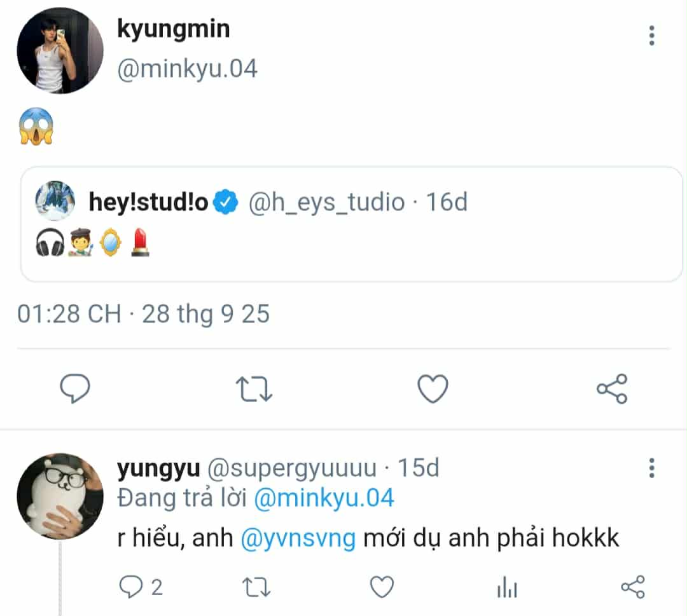The width and height of the screenshot is (687, 616).
Task: Open the @minkyu.04 reply-to link
Action: point(324,498)
